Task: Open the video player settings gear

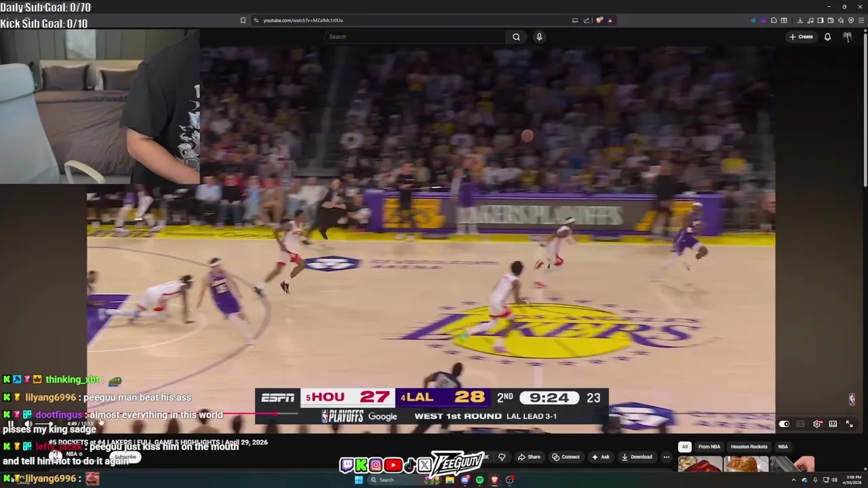Action: click(817, 424)
